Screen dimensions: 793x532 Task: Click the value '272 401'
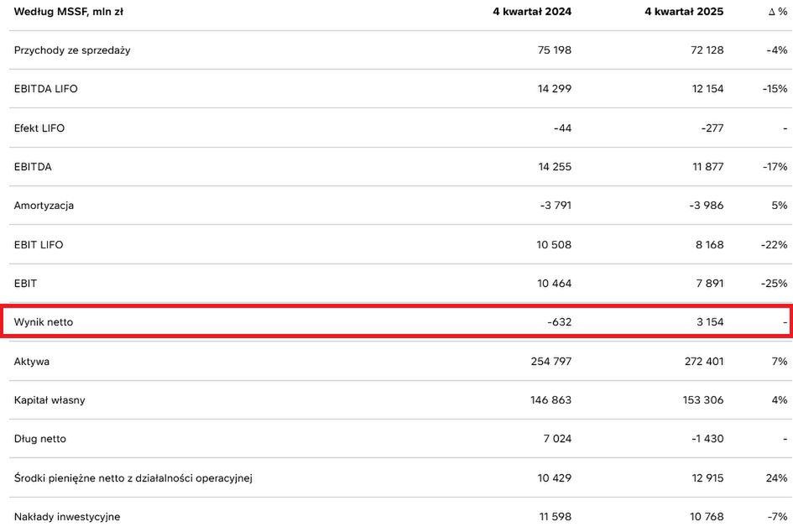(x=704, y=362)
